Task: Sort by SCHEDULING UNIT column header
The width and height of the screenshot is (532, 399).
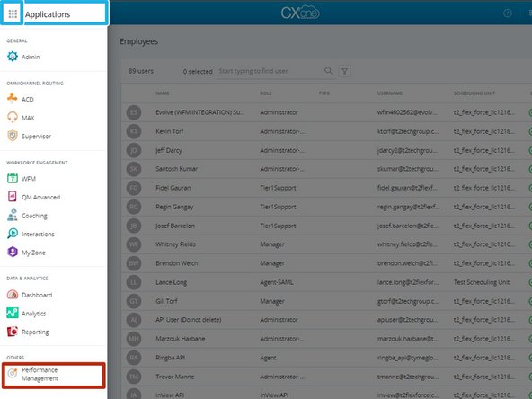Action: point(474,93)
